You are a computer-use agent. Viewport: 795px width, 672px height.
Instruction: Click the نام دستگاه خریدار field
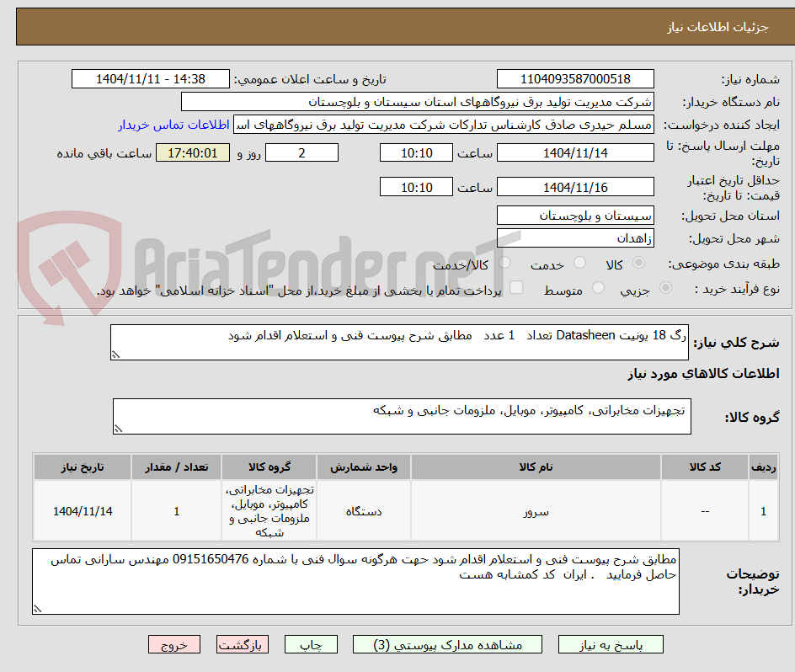click(417, 102)
